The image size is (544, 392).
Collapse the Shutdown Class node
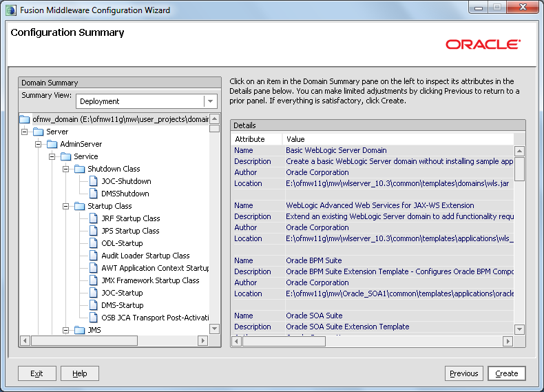point(65,169)
